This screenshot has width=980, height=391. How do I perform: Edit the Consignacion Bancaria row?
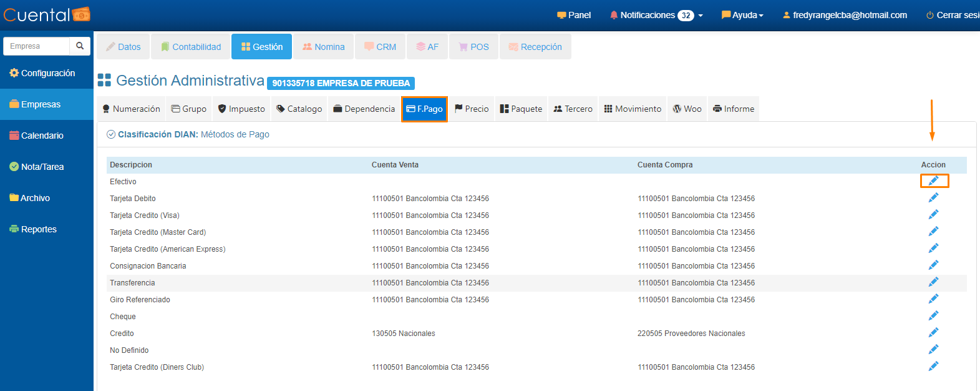click(x=933, y=265)
